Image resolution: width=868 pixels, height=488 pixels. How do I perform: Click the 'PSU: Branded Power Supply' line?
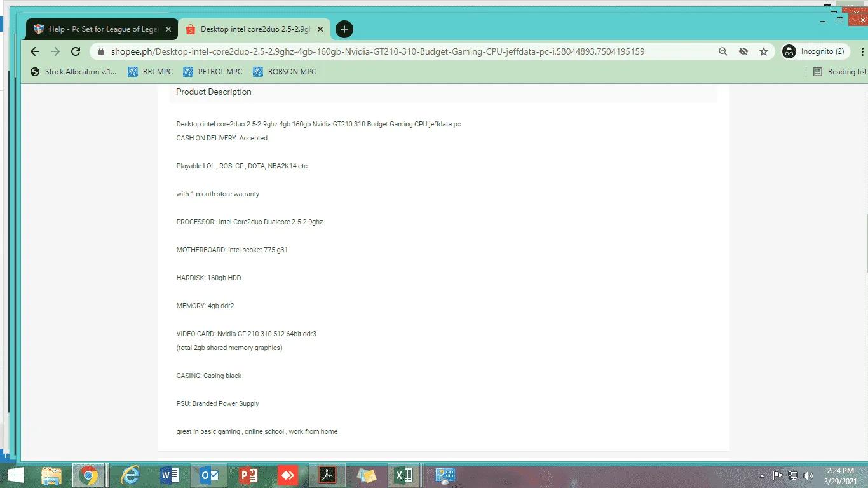[218, 403]
